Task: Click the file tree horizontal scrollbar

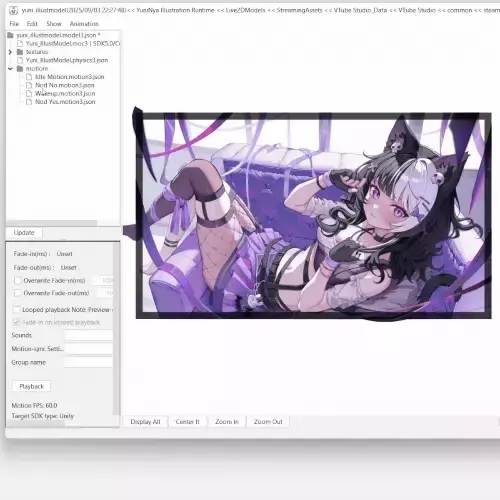Action: click(x=52, y=223)
